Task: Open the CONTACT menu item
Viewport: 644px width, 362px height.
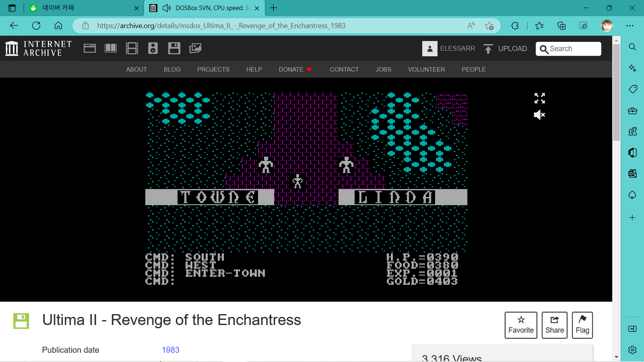Action: (x=344, y=69)
